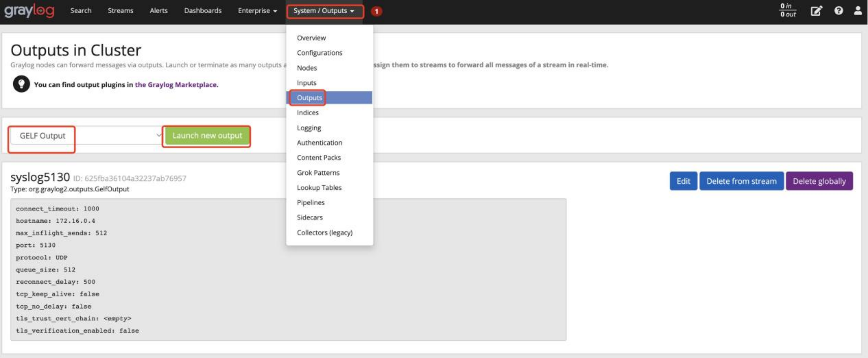Screen dimensions: 868x358
Task: Click the connect_timeout: 1000 line
Action: coord(57,209)
